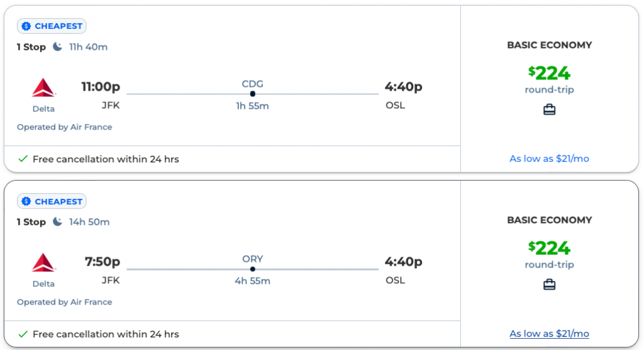
Task: Select the $224 price on the second flight
Action: click(549, 249)
